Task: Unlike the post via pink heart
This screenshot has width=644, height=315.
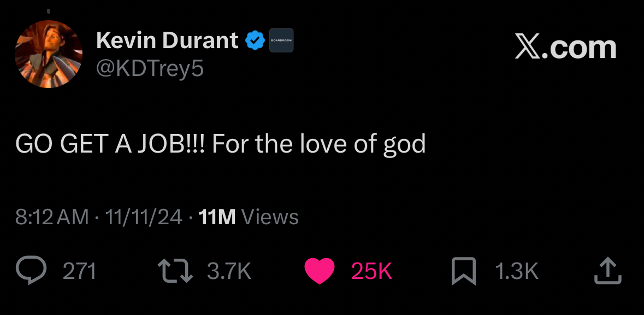Action: pyautogui.click(x=319, y=271)
